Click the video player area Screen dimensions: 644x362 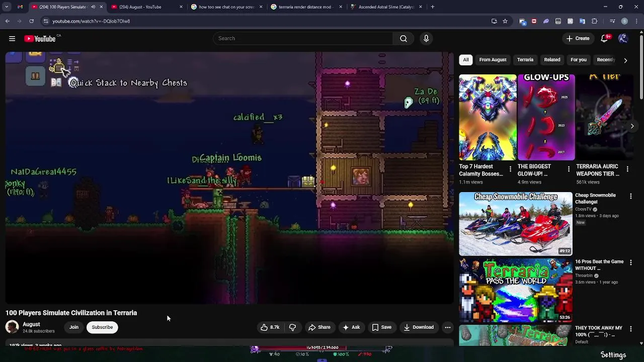[x=229, y=178]
